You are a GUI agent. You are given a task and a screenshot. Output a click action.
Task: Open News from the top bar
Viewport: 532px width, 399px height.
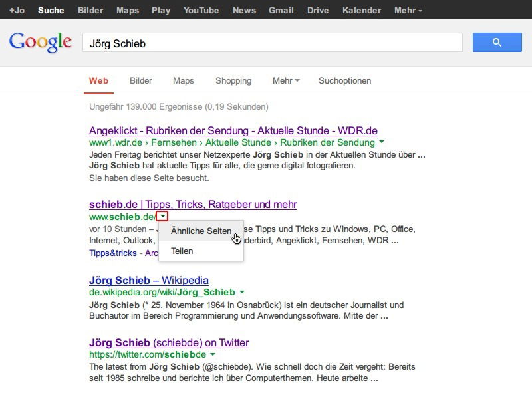[244, 10]
